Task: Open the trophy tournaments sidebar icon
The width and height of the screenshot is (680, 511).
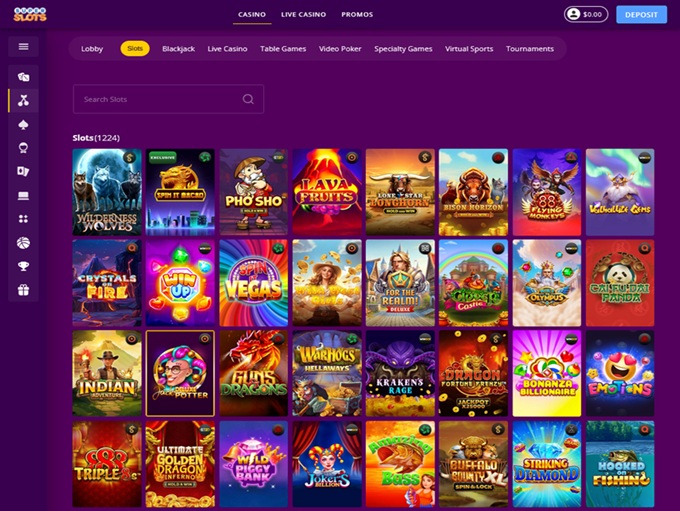Action: pos(23,266)
